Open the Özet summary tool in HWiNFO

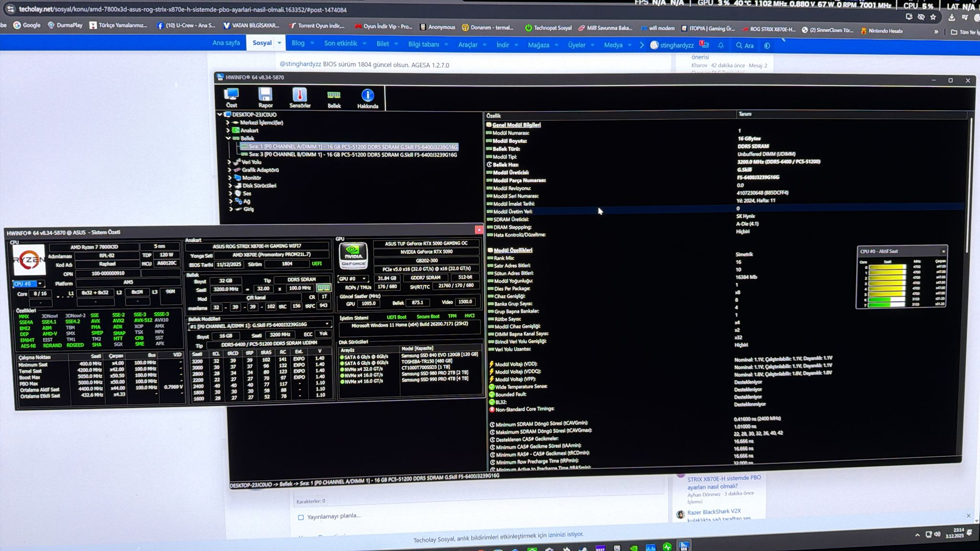click(x=232, y=98)
